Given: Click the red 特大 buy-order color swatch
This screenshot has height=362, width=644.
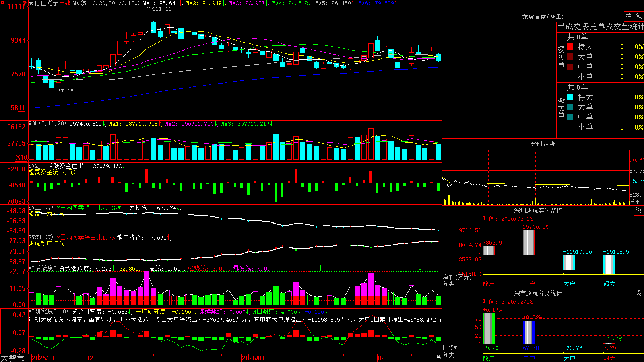Looking at the screenshot, I should coord(570,47).
